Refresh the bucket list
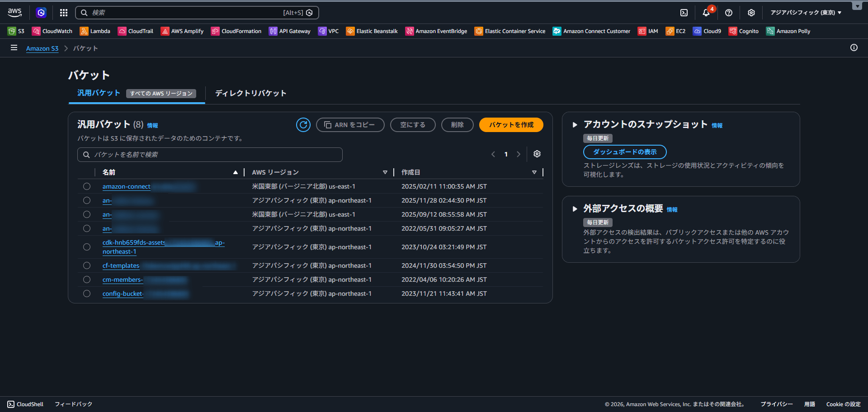The width and height of the screenshot is (868, 412). pos(303,125)
